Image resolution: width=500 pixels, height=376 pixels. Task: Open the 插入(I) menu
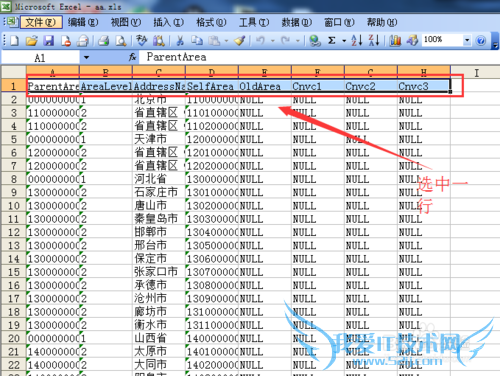[169, 22]
